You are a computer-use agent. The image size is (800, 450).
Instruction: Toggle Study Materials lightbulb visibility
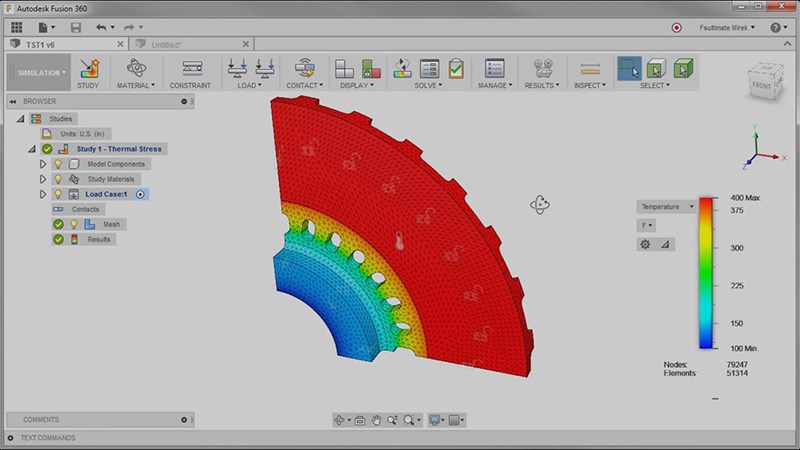58,179
